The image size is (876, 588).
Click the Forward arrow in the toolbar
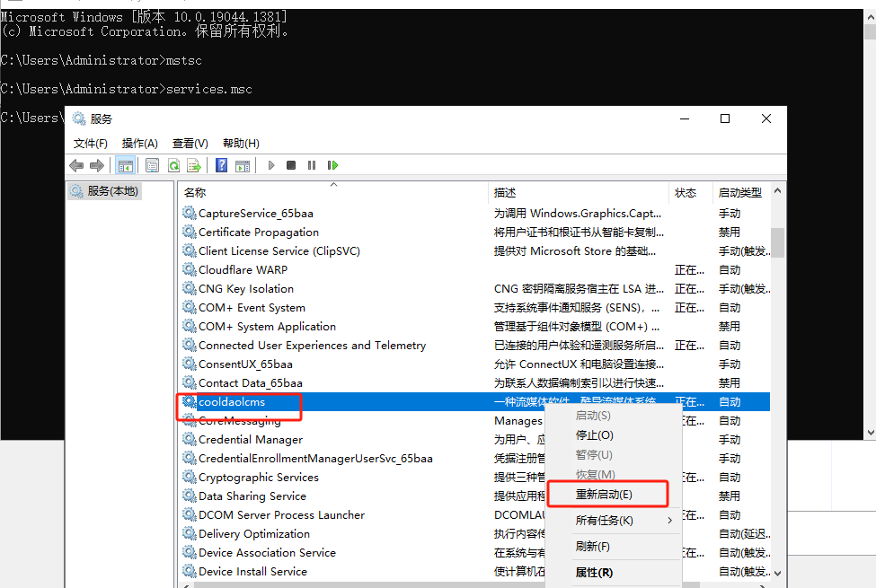96,165
